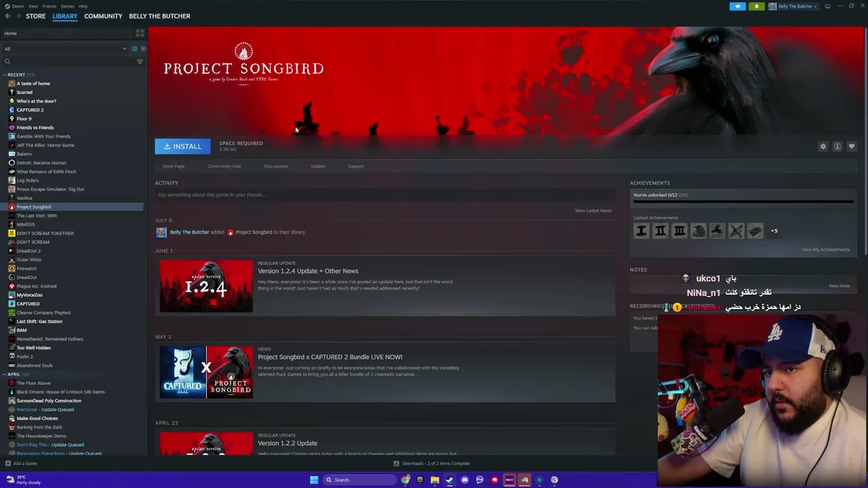Open Project Songbird x CAPTURED 2 Bundle headline

pyautogui.click(x=330, y=357)
